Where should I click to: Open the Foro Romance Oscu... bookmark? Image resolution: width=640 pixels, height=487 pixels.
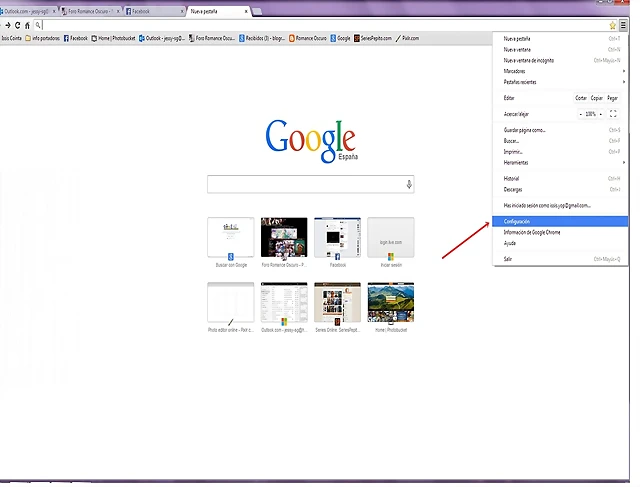[212, 38]
